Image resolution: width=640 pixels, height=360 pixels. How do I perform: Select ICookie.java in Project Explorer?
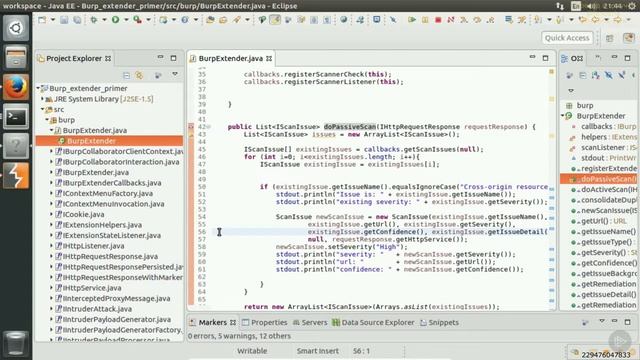point(84,214)
